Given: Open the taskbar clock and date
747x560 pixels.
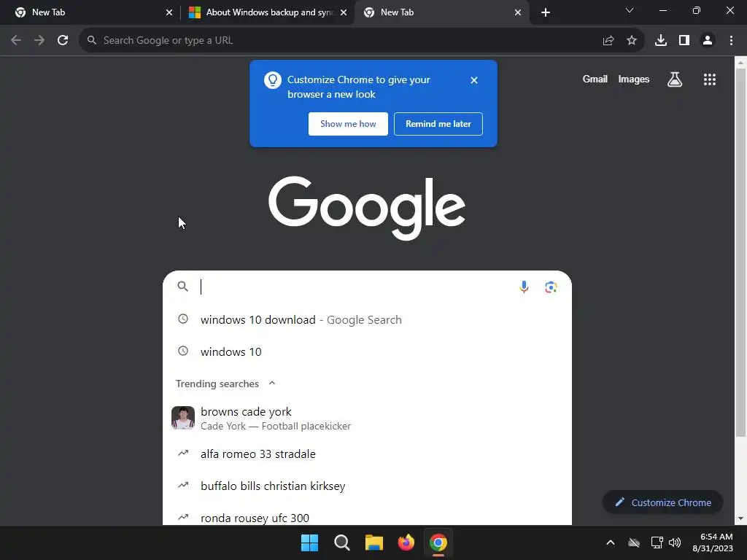Looking at the screenshot, I should pyautogui.click(x=713, y=542).
